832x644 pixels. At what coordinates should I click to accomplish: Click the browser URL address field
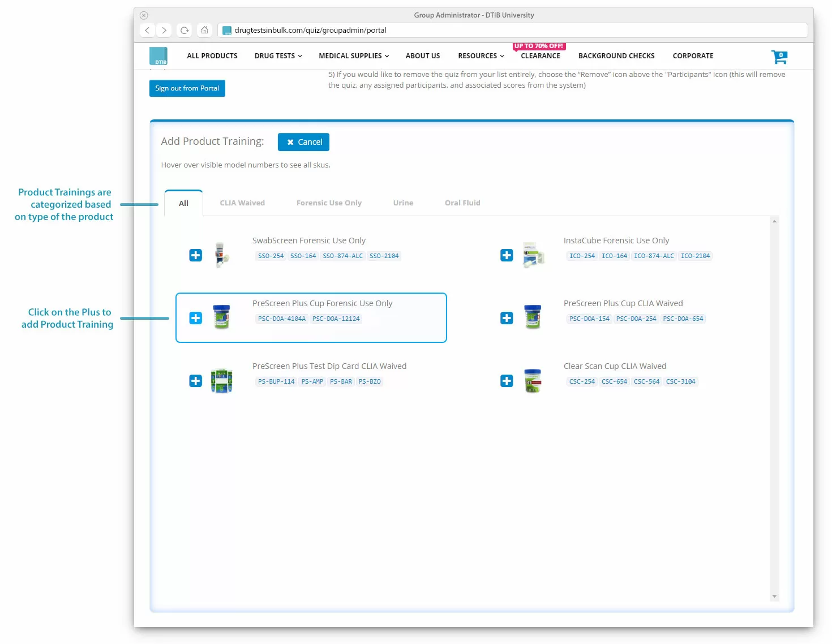click(509, 31)
